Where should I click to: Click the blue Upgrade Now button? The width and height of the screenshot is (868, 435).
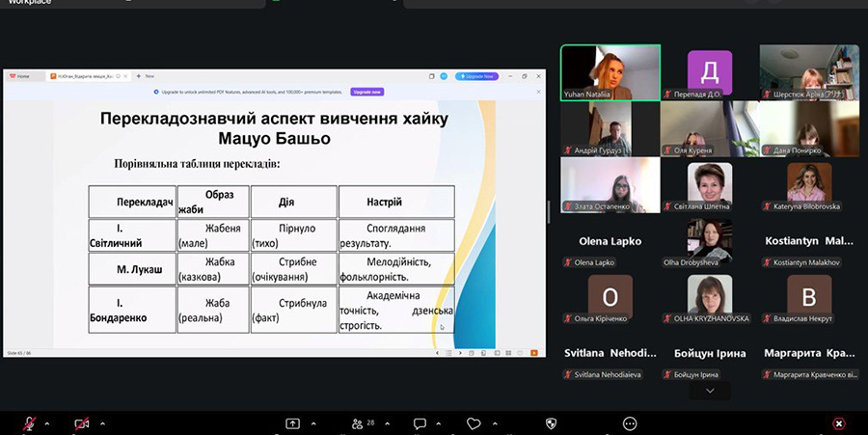[x=476, y=76]
